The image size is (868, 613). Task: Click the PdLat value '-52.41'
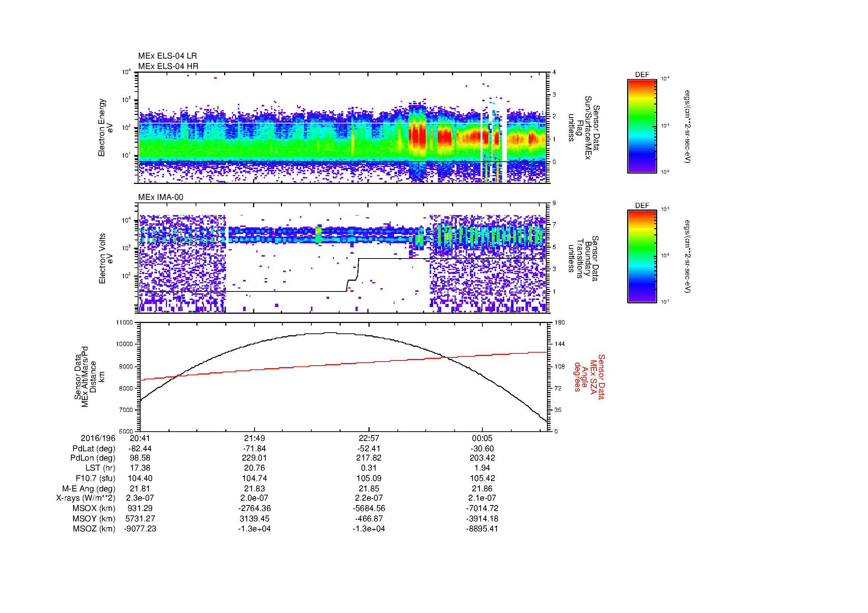pos(369,449)
